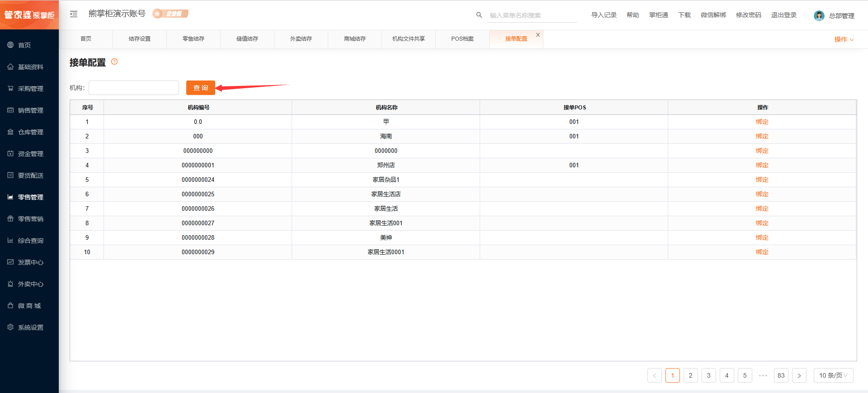Switch to the 零售结存 tab

(x=193, y=39)
